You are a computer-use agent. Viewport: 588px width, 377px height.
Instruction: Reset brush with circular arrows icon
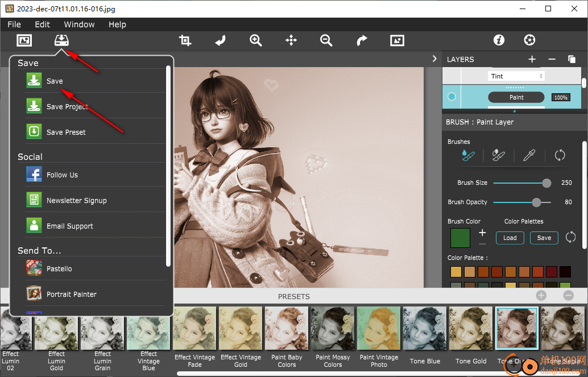click(560, 155)
